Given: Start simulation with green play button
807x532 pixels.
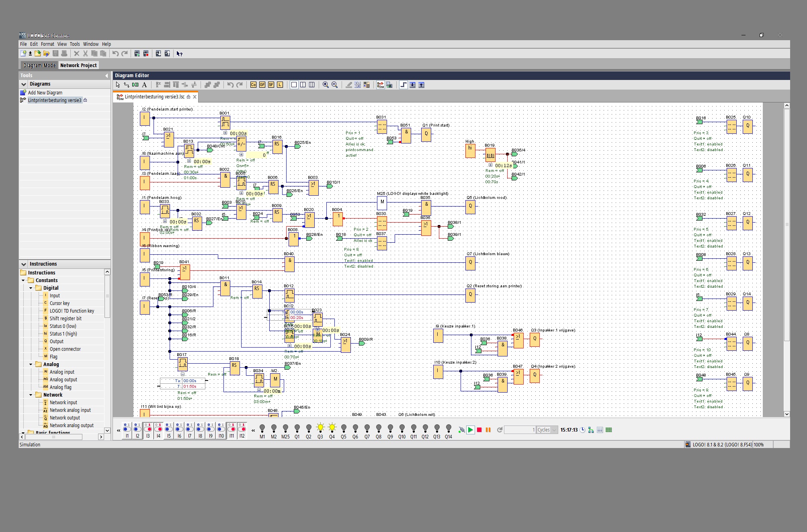Looking at the screenshot, I should point(470,430).
